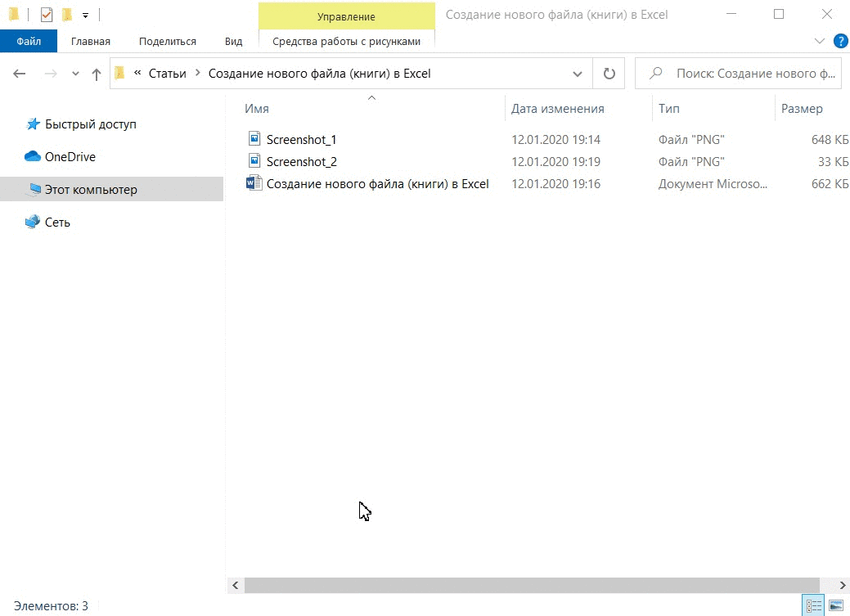Click the 648 КБ size cell

click(830, 140)
